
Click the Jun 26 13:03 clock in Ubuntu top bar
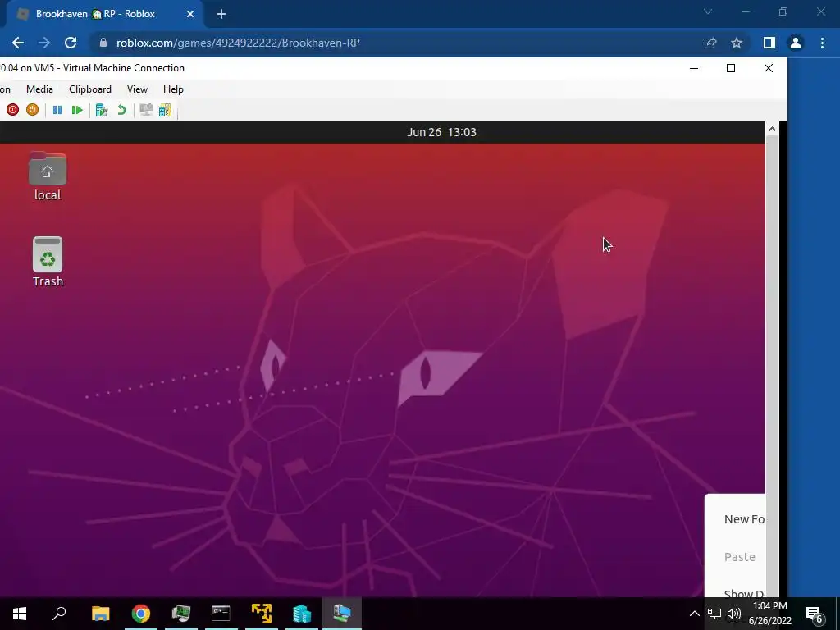point(441,132)
